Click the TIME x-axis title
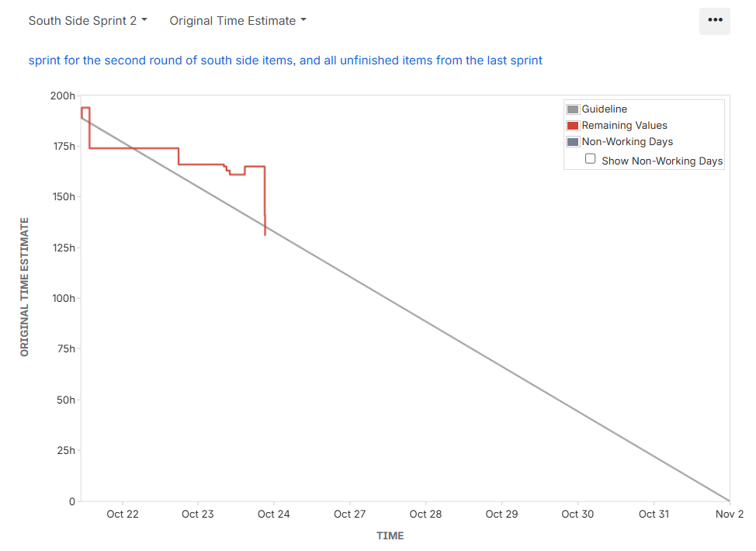The height and width of the screenshot is (551, 756). [x=390, y=535]
